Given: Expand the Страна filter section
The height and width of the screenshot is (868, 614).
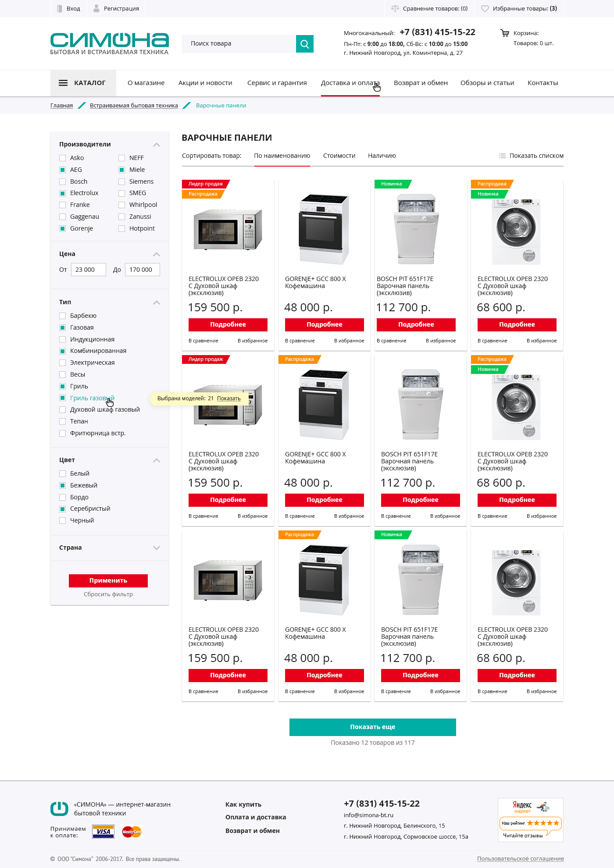Looking at the screenshot, I should pyautogui.click(x=157, y=548).
